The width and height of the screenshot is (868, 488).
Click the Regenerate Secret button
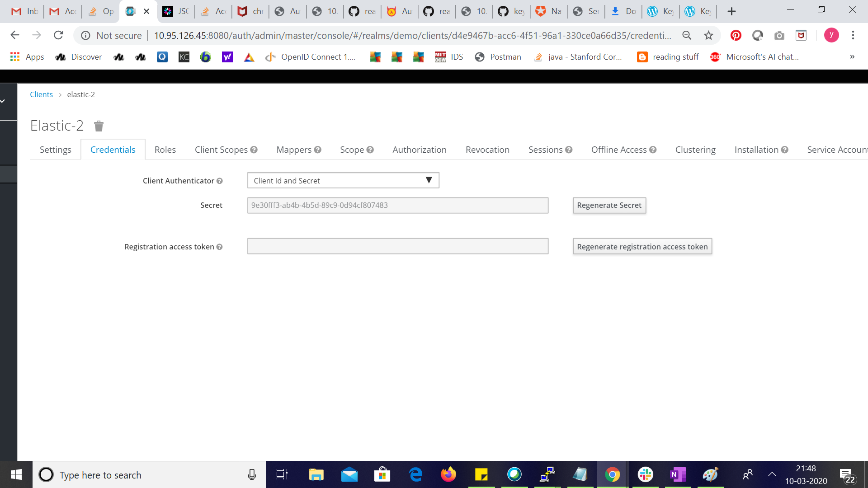(609, 205)
